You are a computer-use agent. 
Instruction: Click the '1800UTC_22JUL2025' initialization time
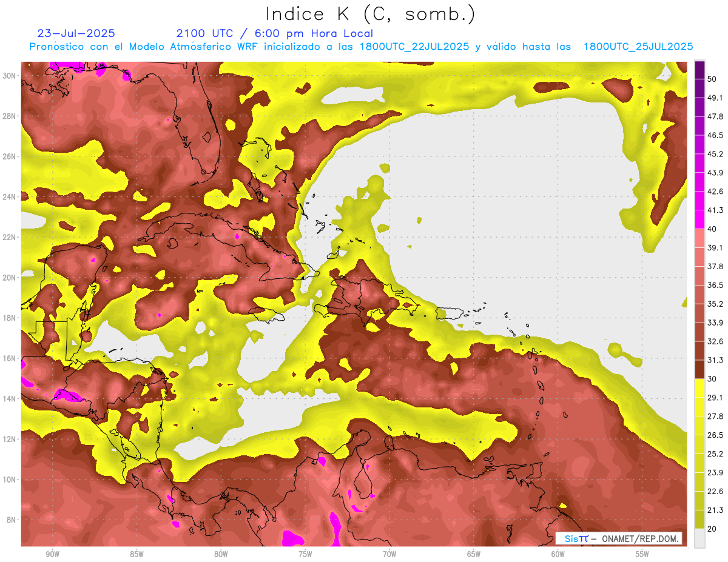tap(415, 47)
